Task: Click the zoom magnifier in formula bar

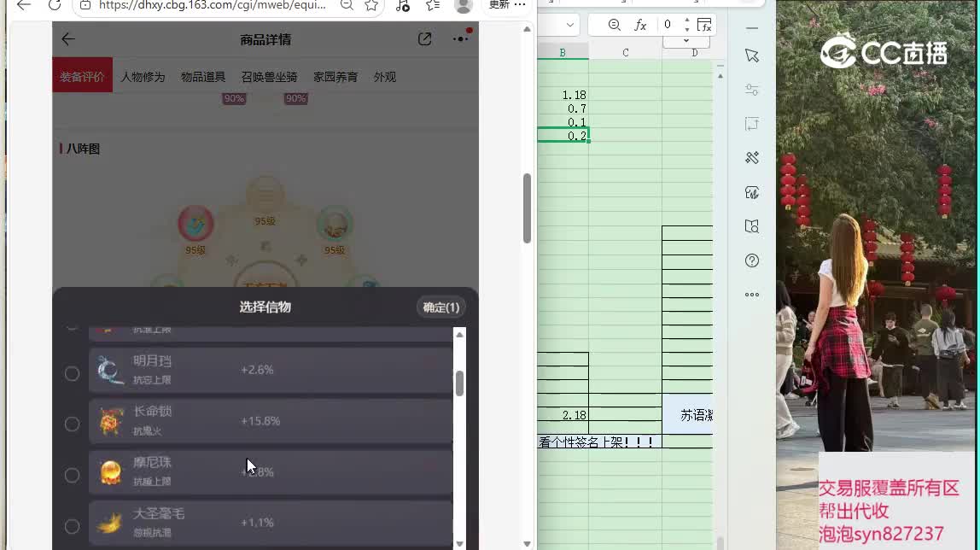Action: (x=615, y=25)
